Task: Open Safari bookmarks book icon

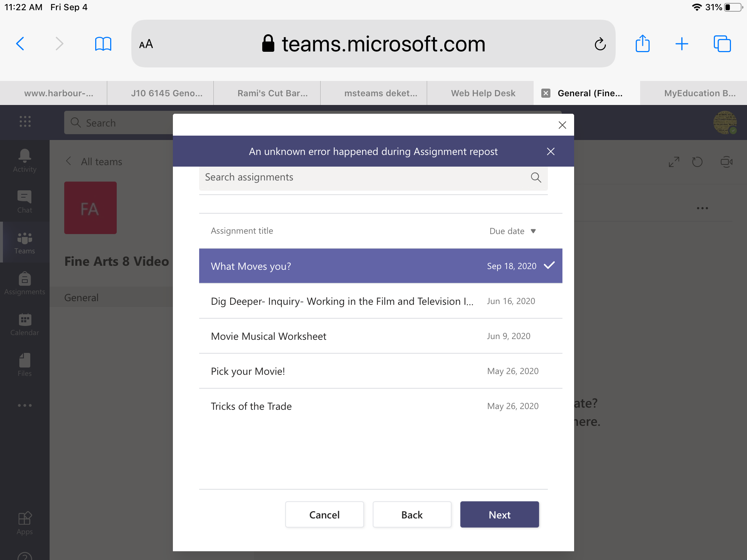Action: click(103, 44)
